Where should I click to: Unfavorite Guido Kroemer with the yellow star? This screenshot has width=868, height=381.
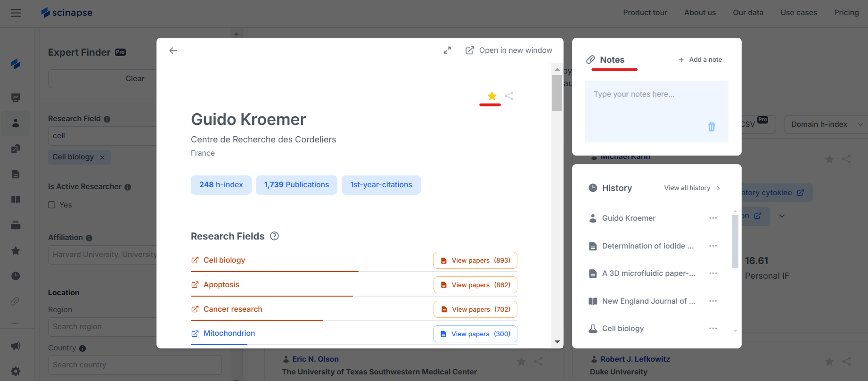pyautogui.click(x=492, y=96)
